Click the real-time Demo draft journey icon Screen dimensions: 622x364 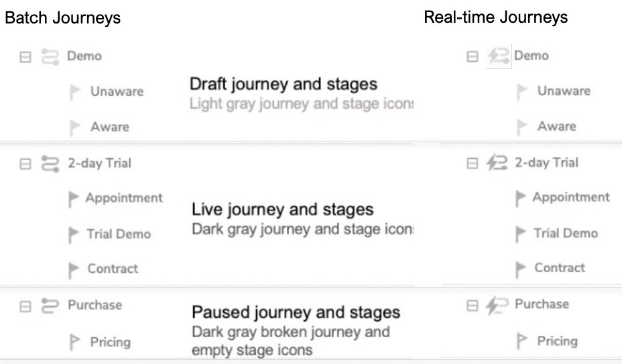(x=497, y=56)
